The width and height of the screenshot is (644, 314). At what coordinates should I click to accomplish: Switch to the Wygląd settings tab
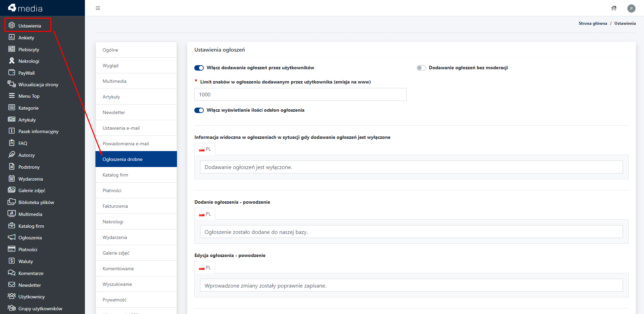pos(136,66)
